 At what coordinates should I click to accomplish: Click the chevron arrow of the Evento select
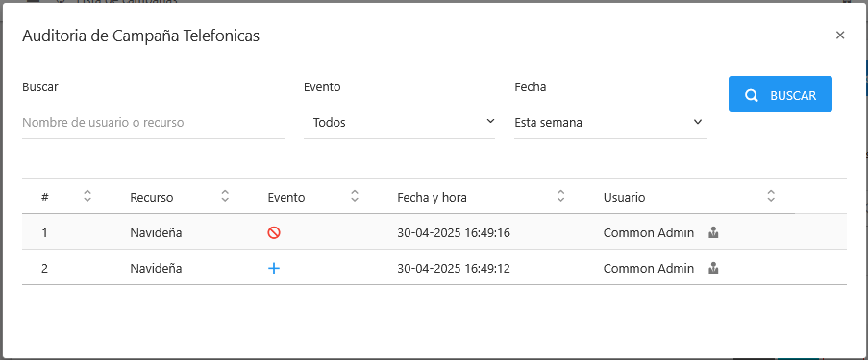[x=490, y=121]
